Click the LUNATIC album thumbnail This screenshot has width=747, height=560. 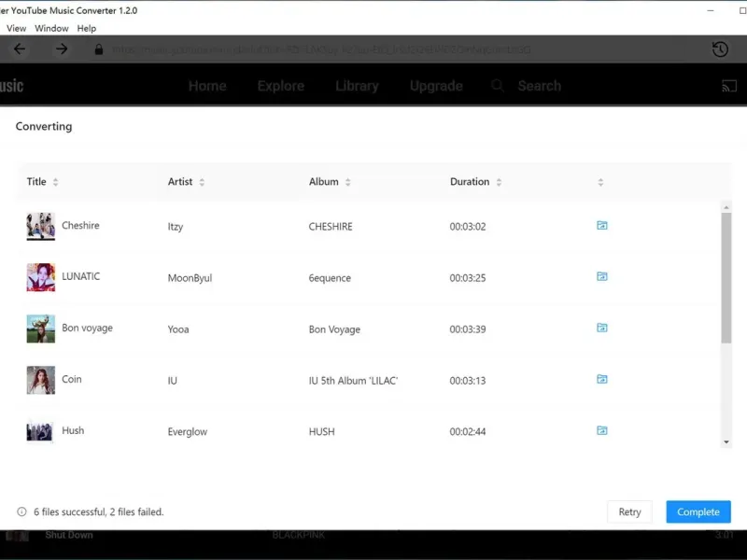point(40,277)
